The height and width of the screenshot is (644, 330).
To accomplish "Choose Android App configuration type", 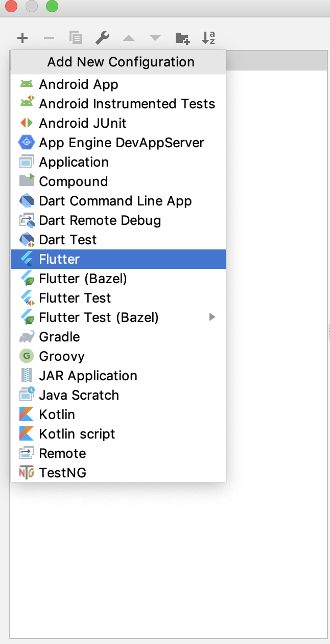I will coord(79,84).
